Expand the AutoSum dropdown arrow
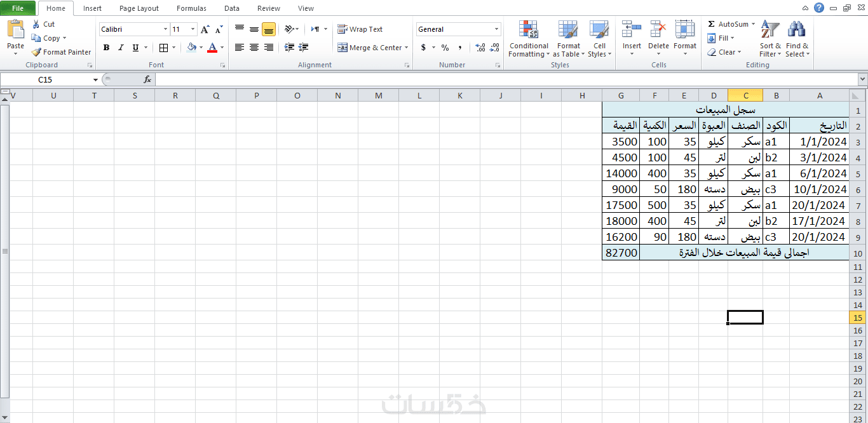Screen dimensions: 868x423 tap(754, 24)
